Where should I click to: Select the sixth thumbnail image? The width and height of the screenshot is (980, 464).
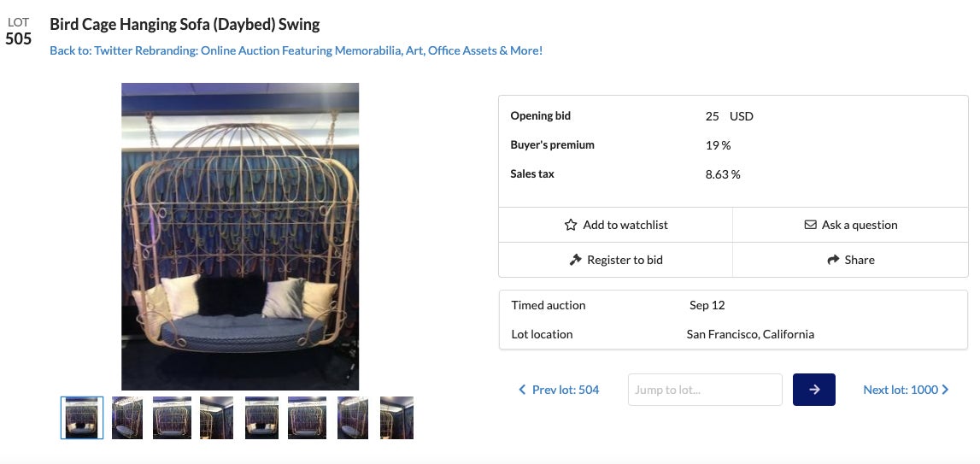coord(306,418)
